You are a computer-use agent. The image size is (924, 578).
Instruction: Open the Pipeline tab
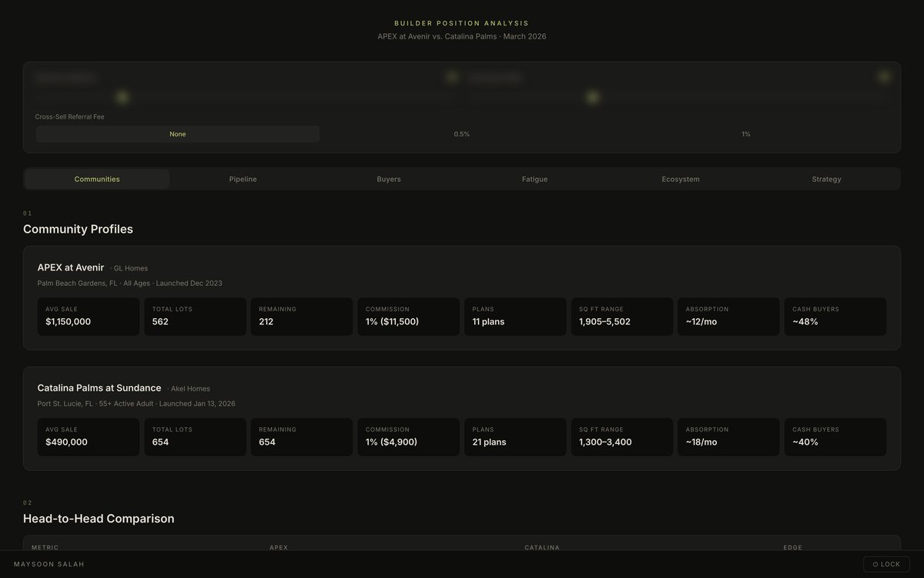coord(243,179)
